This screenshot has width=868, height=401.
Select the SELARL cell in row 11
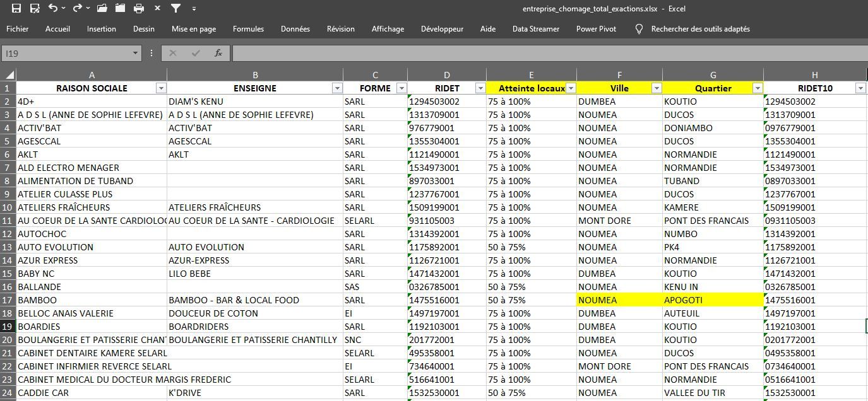click(375, 221)
